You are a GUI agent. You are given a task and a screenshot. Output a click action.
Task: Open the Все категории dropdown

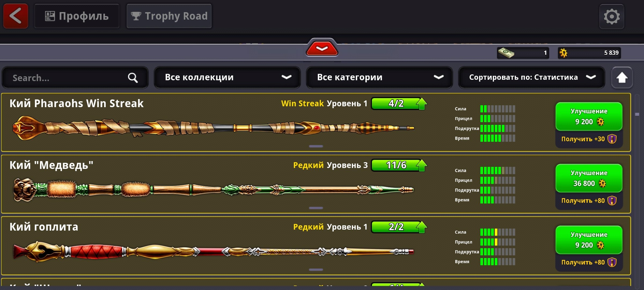[x=379, y=77]
